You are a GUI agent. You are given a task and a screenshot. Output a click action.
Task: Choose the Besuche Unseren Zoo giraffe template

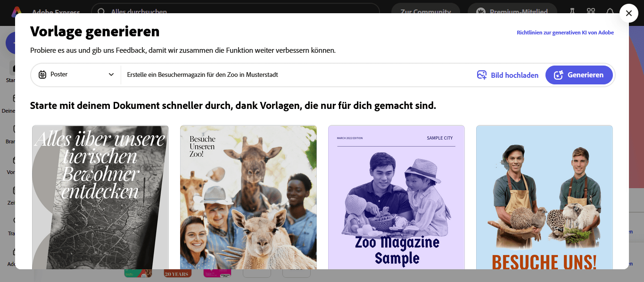[x=248, y=197]
